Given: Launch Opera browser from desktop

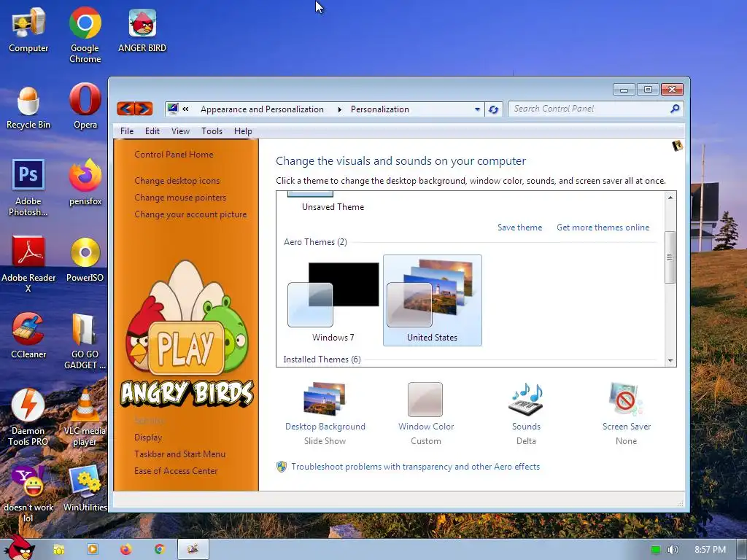Looking at the screenshot, I should pyautogui.click(x=85, y=106).
